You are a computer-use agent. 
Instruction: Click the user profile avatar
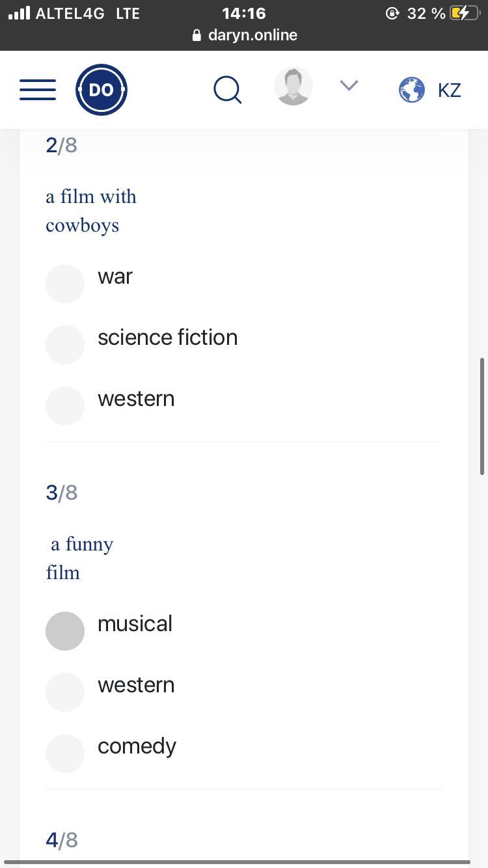point(293,87)
